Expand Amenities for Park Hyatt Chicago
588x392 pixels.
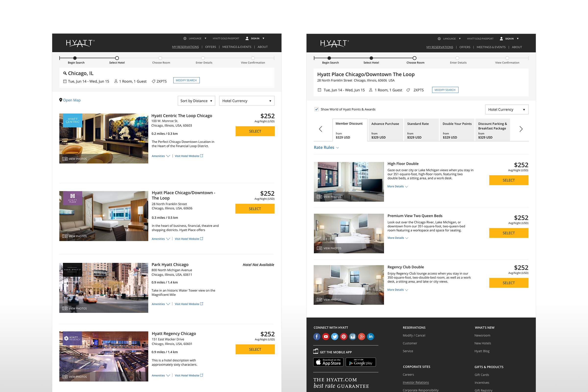click(161, 304)
